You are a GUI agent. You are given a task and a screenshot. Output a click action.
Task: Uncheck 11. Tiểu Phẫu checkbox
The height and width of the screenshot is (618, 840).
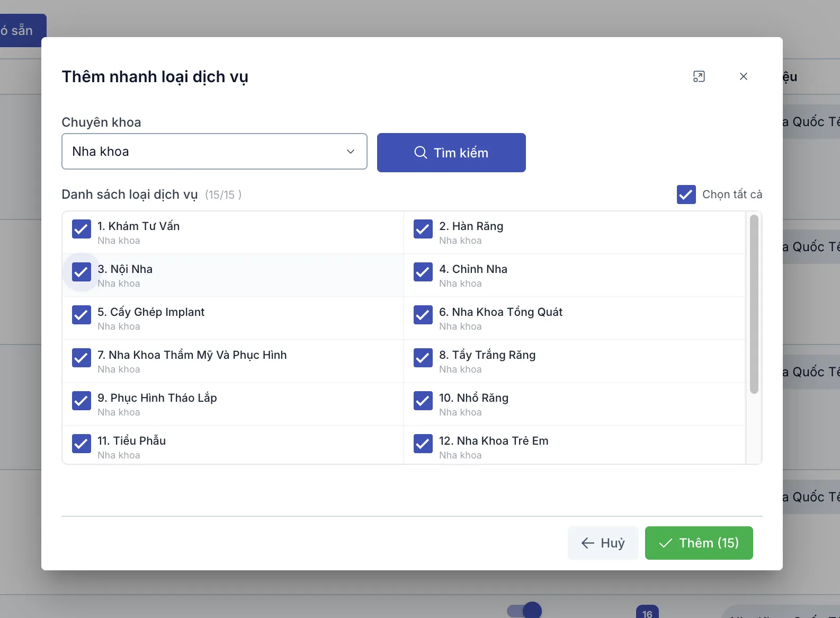[x=82, y=444]
